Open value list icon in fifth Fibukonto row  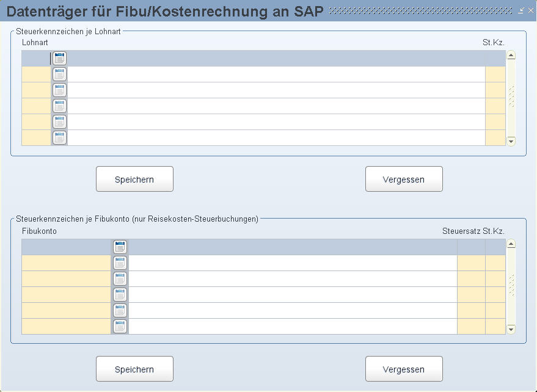pos(120,311)
